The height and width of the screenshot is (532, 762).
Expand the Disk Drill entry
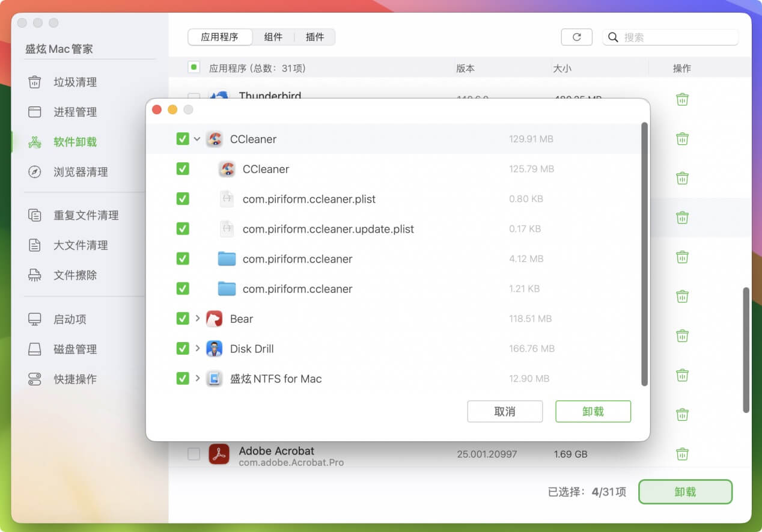pyautogui.click(x=197, y=349)
